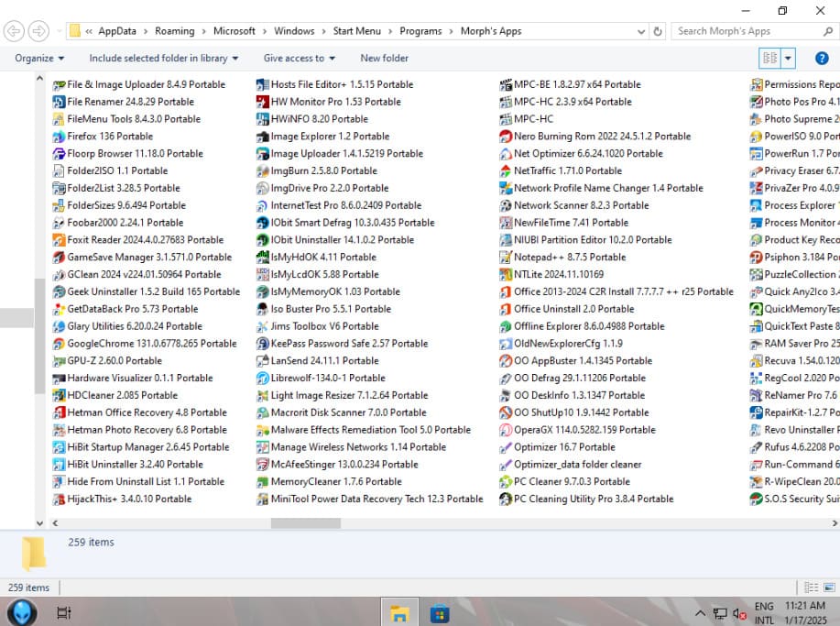Jump to the Microsoft breadcrumb
Image resolution: width=840 pixels, height=626 pixels.
pos(235,31)
